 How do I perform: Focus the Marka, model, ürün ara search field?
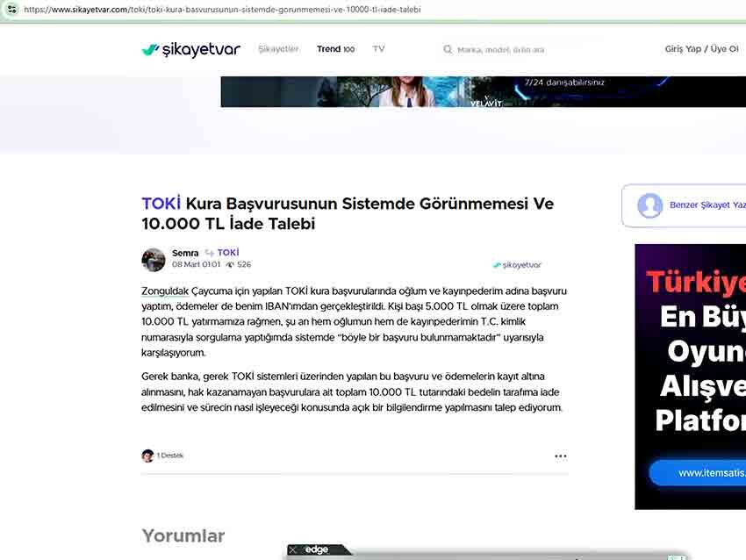click(527, 50)
